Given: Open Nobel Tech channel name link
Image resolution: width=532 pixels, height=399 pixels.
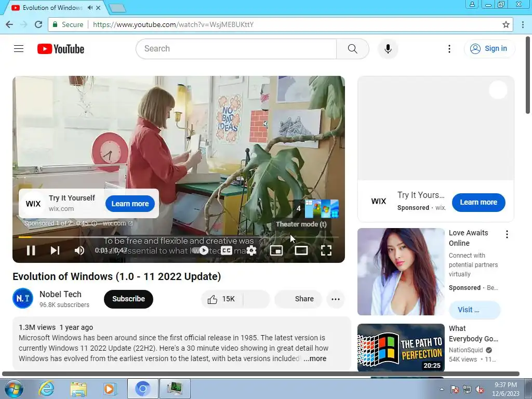Looking at the screenshot, I should click(x=60, y=294).
